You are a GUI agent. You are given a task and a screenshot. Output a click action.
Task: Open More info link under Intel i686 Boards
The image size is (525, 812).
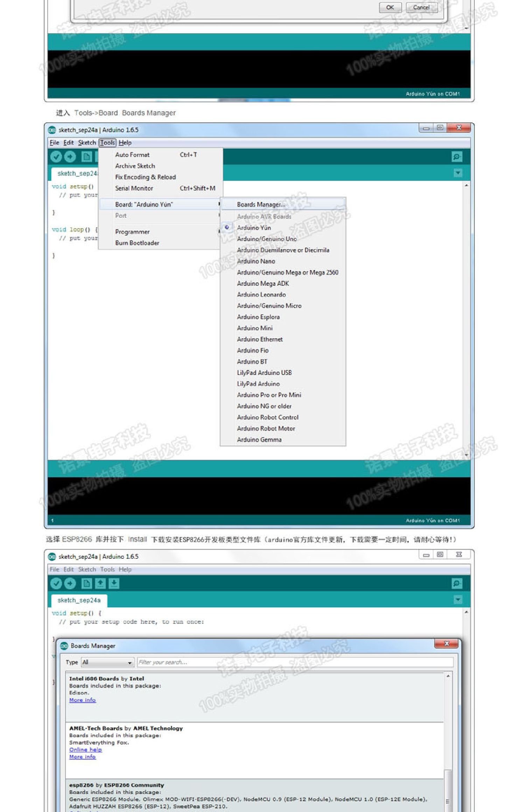pyautogui.click(x=82, y=700)
